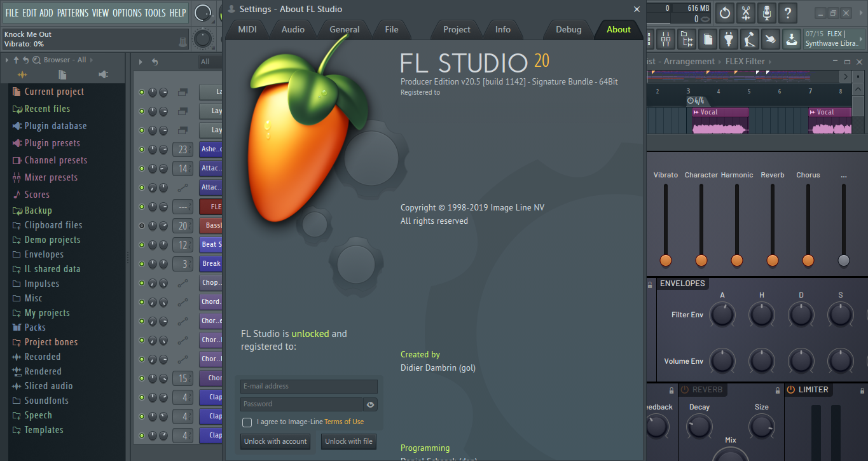Select browser waveform audio tab icon
This screenshot has height=461, width=868.
[22, 75]
